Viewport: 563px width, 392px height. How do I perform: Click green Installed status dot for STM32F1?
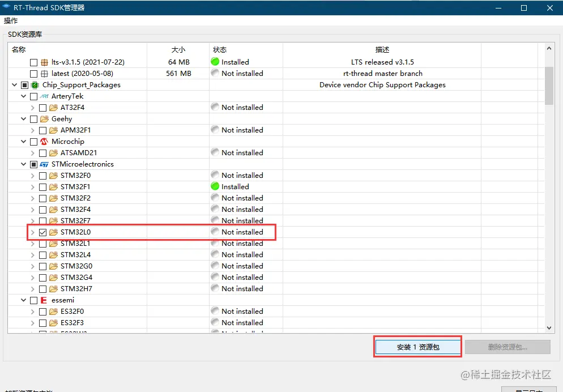tap(215, 186)
